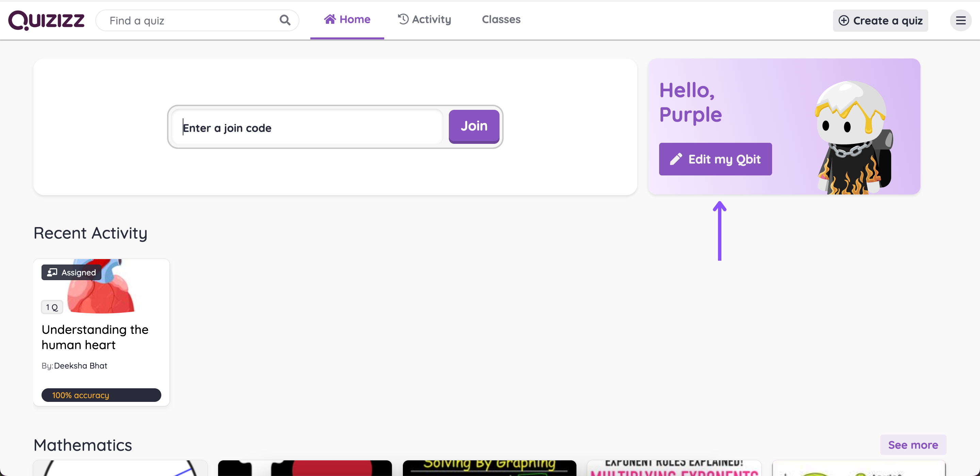
Task: Click Create a quiz button
Action: point(880,20)
